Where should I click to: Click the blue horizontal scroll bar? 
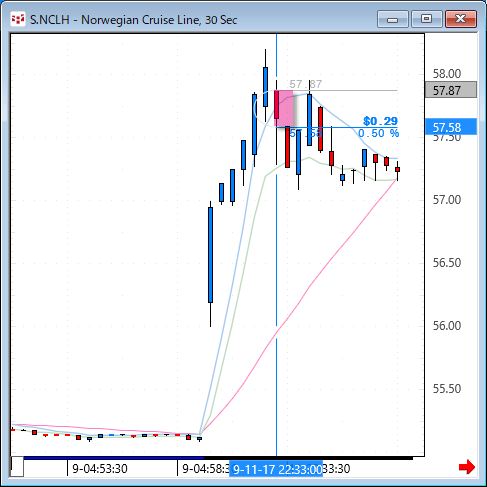coord(114,458)
